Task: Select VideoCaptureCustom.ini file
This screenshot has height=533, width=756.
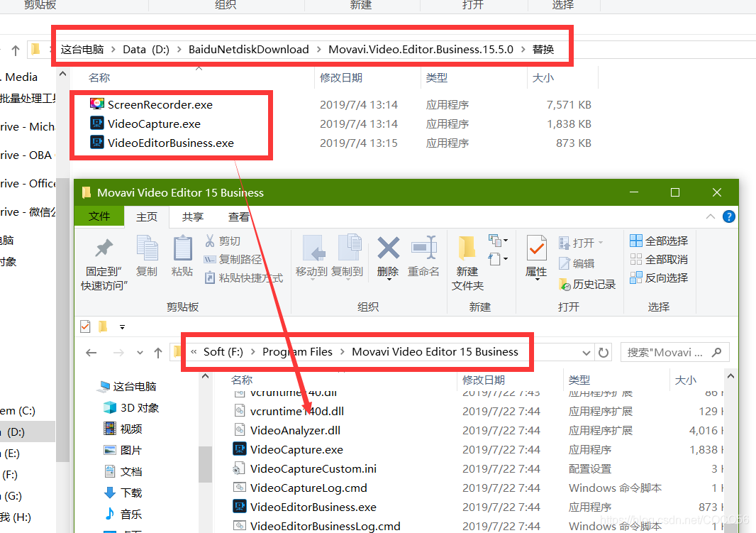Action: (313, 468)
